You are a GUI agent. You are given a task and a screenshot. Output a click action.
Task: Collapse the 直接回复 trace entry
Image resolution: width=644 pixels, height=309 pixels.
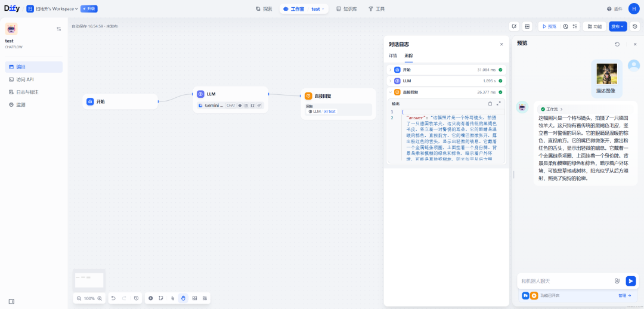(390, 92)
